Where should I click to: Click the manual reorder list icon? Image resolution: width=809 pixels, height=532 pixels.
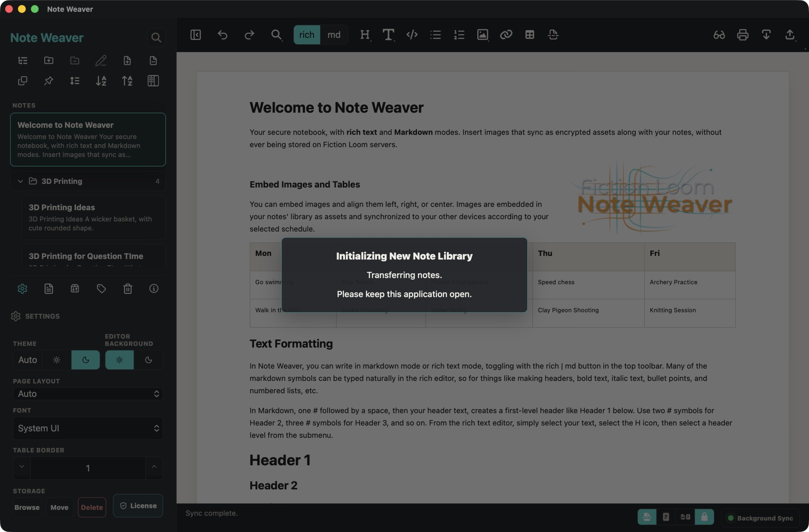click(75, 81)
